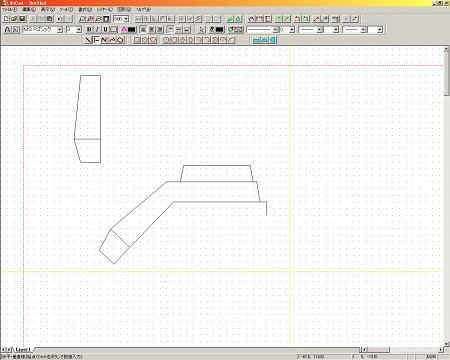The image size is (450, 360).
Task: Open the zoom percentage dropdown showing 500
Action: coord(126,19)
